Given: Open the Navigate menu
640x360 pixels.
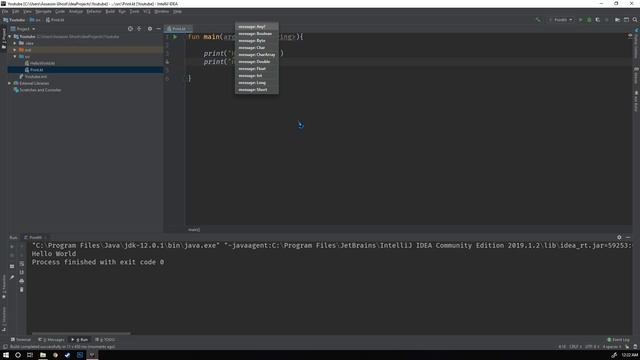Looking at the screenshot, I should 43,11.
